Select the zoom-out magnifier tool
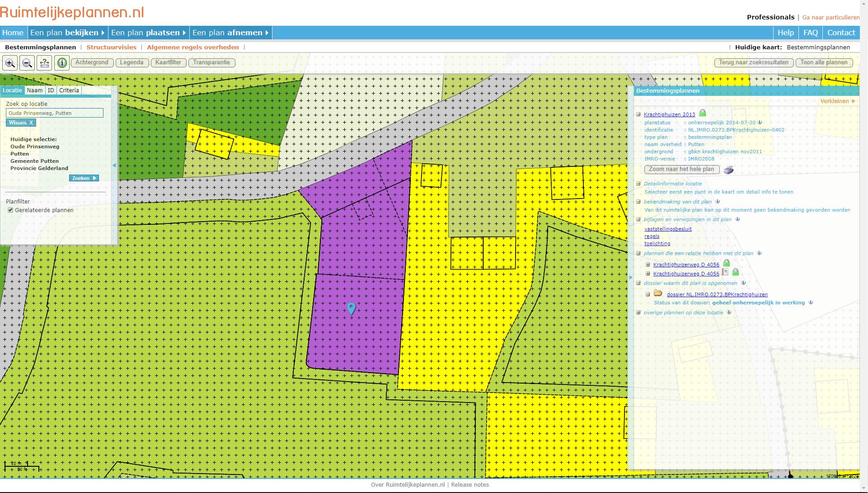Screen dimensions: 868x493 pos(27,63)
